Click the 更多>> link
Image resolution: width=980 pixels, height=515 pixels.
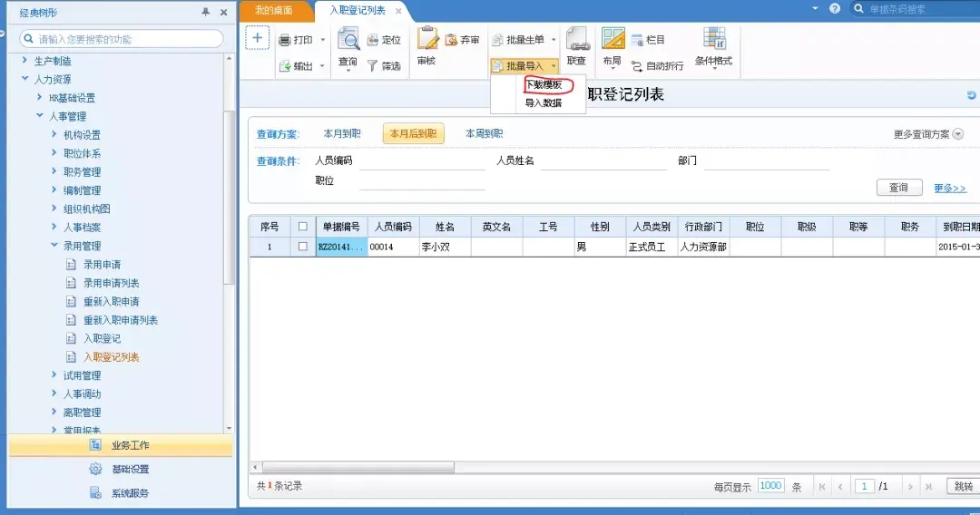pyautogui.click(x=950, y=188)
